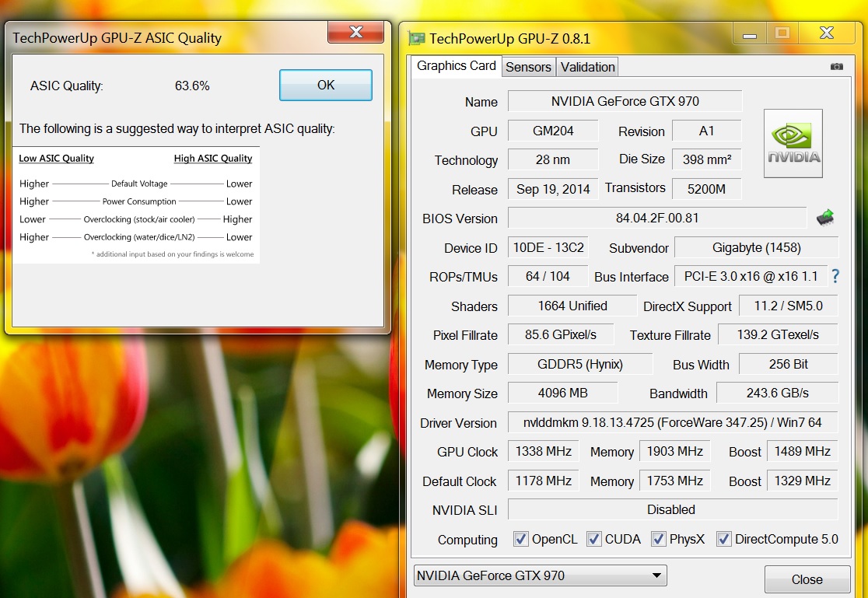
Task: Toggle the DirectCompute 5.0 checkbox
Action: click(x=723, y=539)
